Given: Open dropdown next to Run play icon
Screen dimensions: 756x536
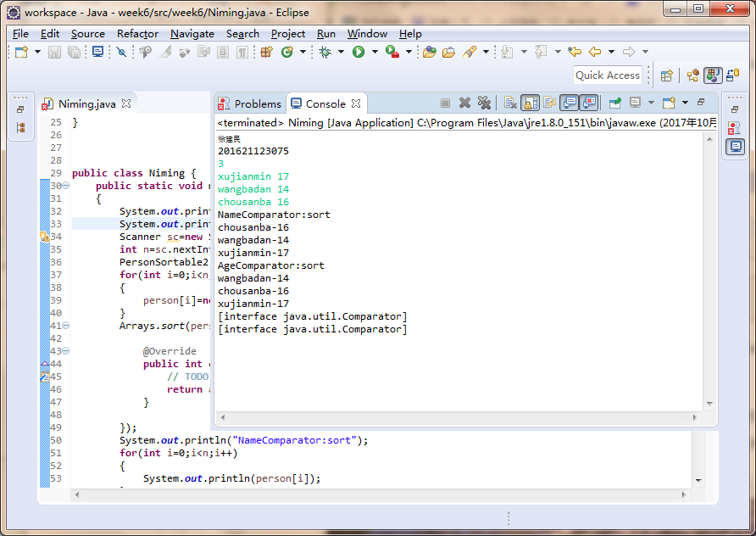Looking at the screenshot, I should click(x=375, y=52).
